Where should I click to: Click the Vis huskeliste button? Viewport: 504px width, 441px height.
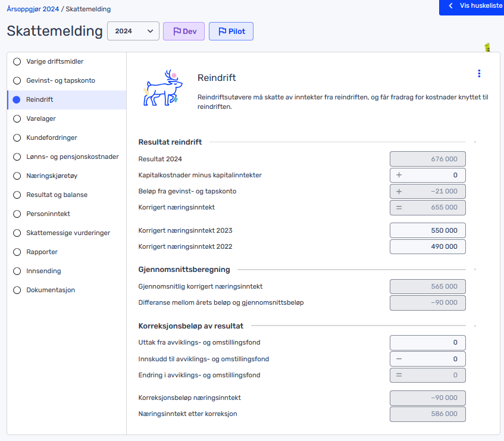[471, 7]
